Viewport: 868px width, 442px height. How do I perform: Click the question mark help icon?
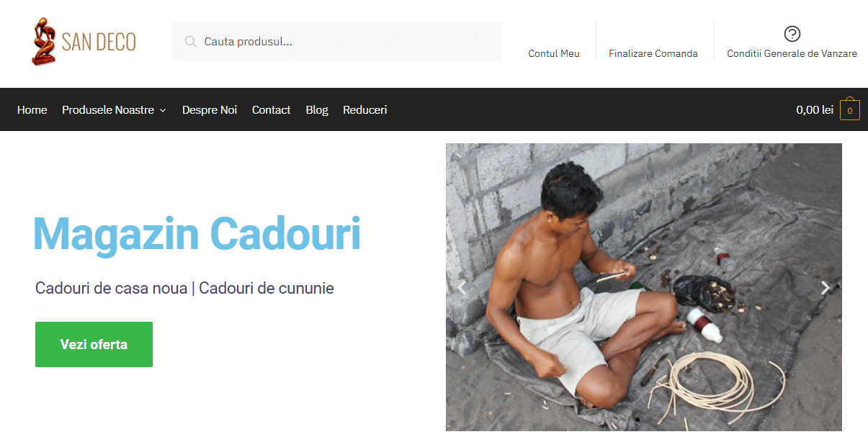(792, 34)
